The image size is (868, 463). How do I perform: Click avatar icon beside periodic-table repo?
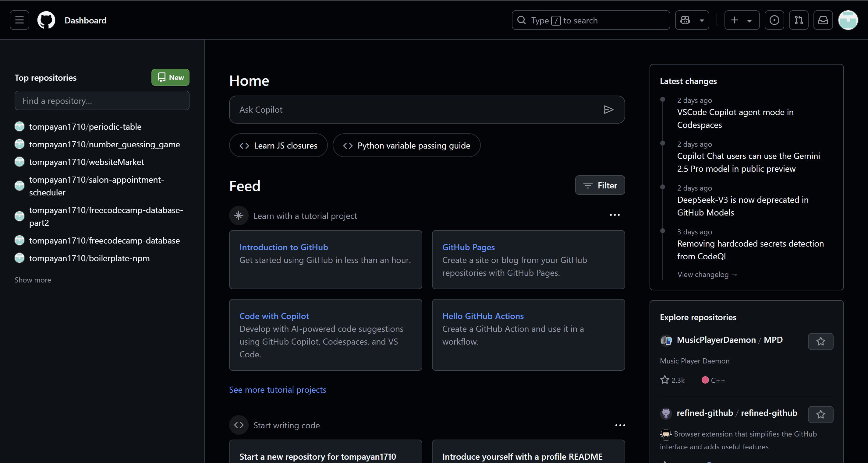(19, 127)
